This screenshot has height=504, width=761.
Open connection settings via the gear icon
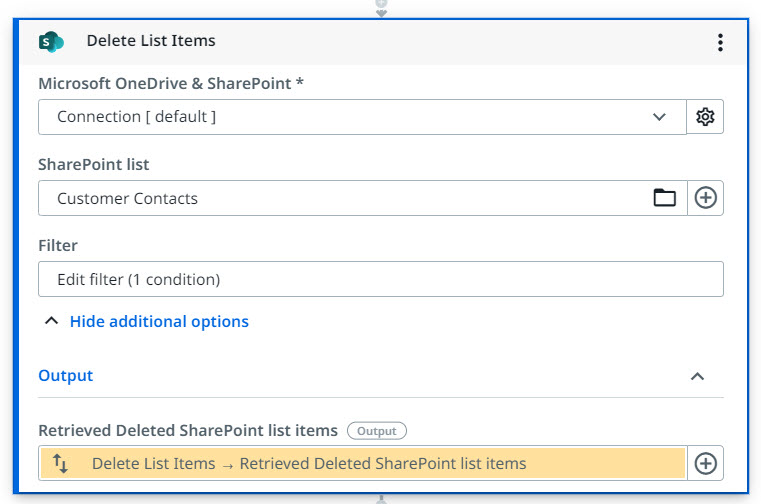pos(705,117)
